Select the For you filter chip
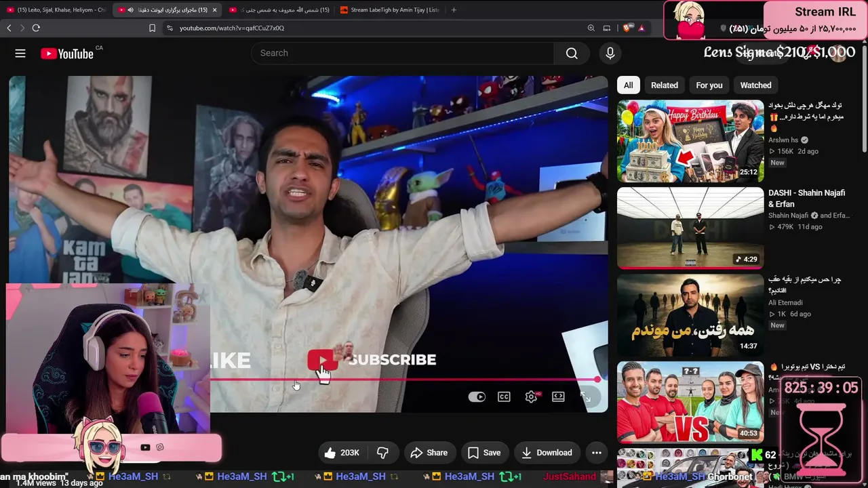868x488 pixels. click(x=709, y=85)
